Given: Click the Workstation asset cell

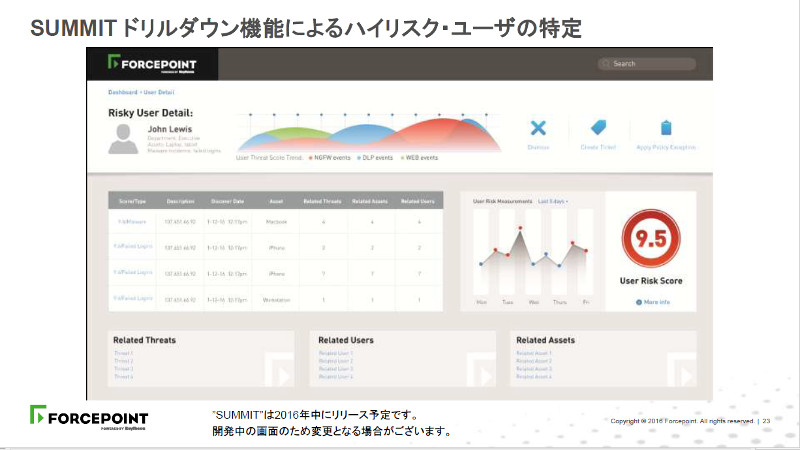Looking at the screenshot, I should (277, 300).
